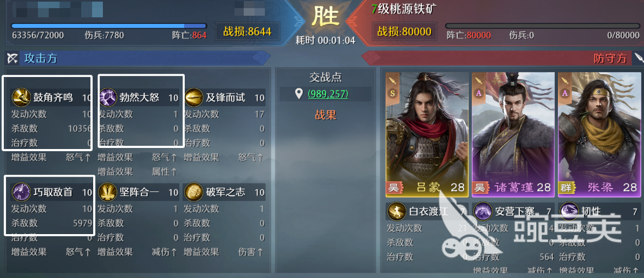Open the 诸葛瑾 general portrait card
This screenshot has width=644, height=278.
(513, 134)
